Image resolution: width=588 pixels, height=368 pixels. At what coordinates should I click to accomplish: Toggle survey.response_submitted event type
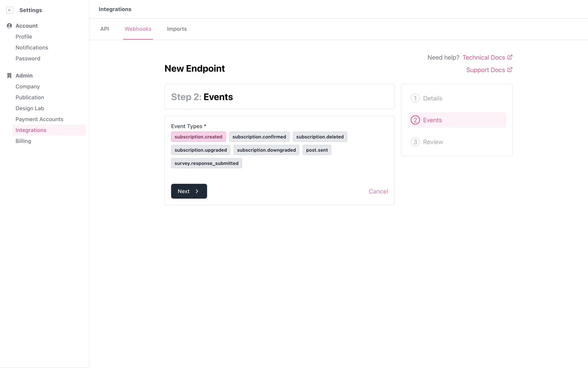click(x=206, y=163)
